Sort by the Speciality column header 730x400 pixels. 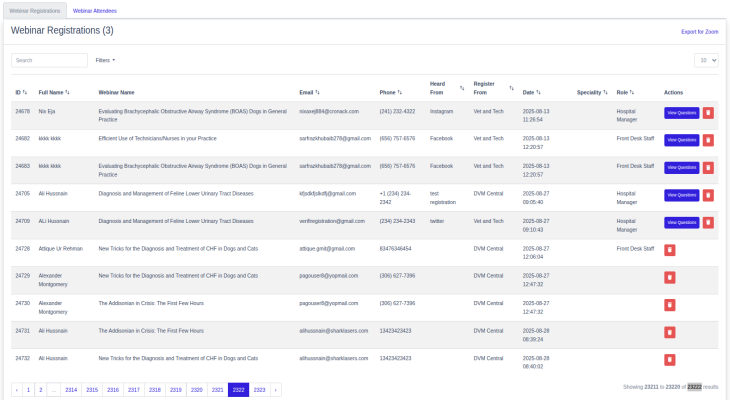pyautogui.click(x=592, y=92)
